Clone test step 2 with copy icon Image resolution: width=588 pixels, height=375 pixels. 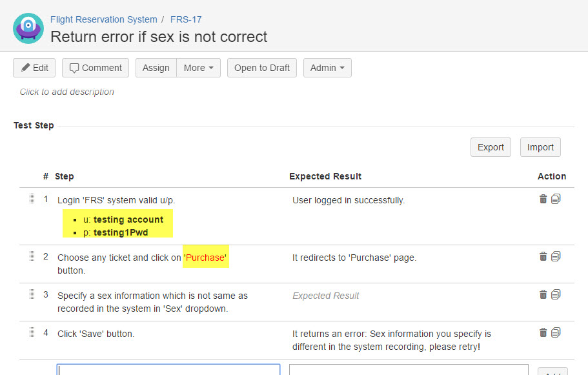556,257
